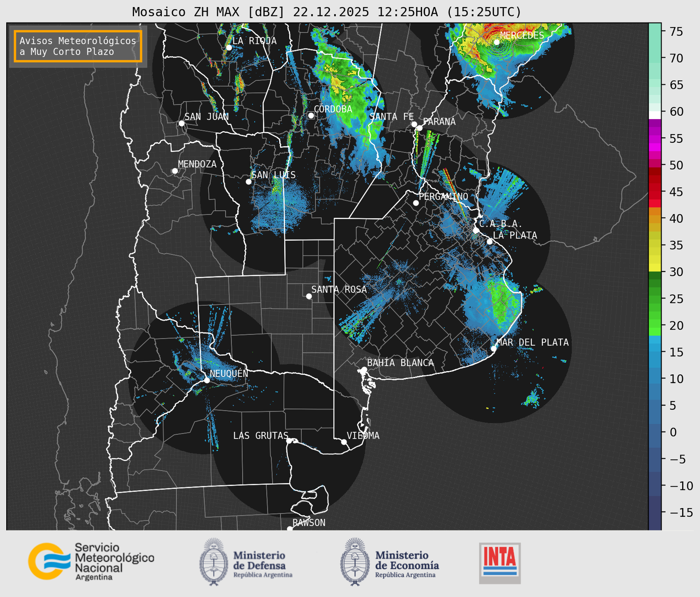Select the PERGAMINO city marker

tap(416, 203)
